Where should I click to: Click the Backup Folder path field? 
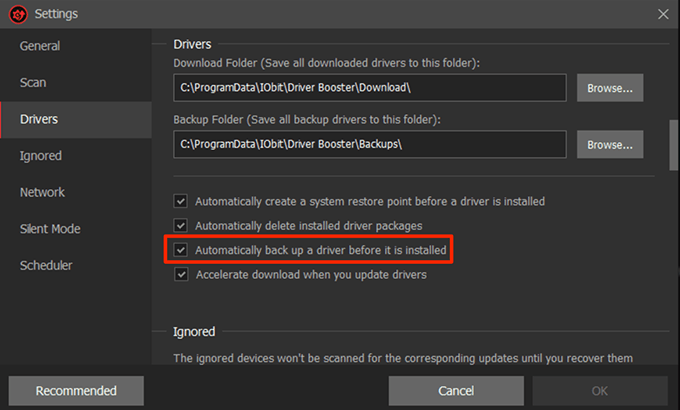[370, 145]
